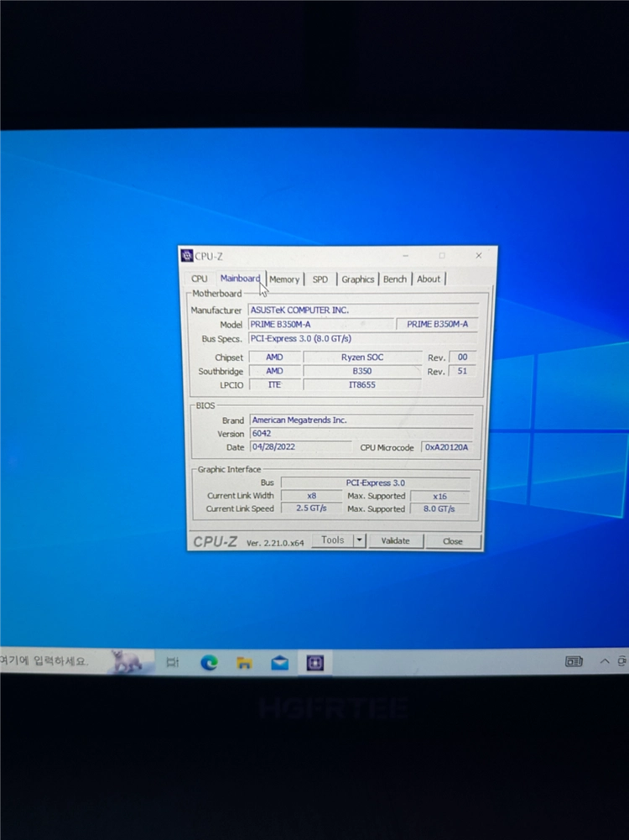Click the Tools button
Screen dimensions: 629x840
(x=332, y=540)
